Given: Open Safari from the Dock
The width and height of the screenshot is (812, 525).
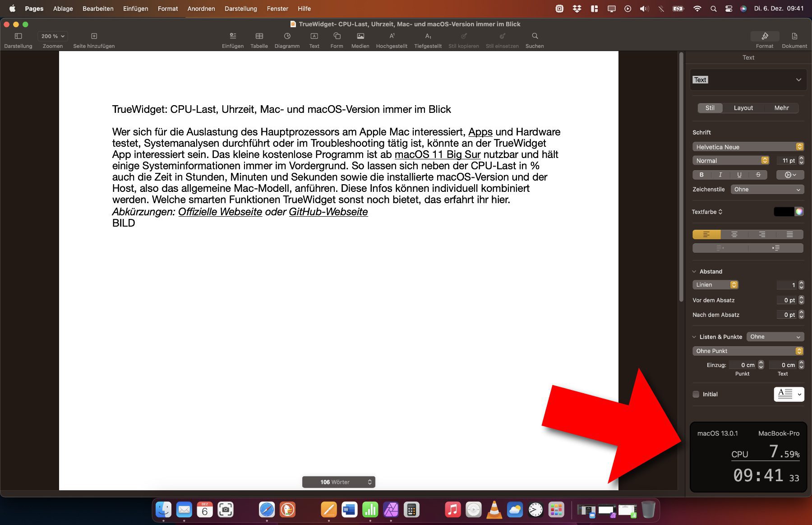Looking at the screenshot, I should 267,510.
